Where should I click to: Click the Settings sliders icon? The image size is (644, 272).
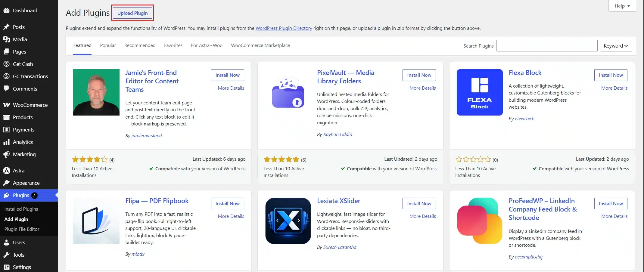point(6,267)
